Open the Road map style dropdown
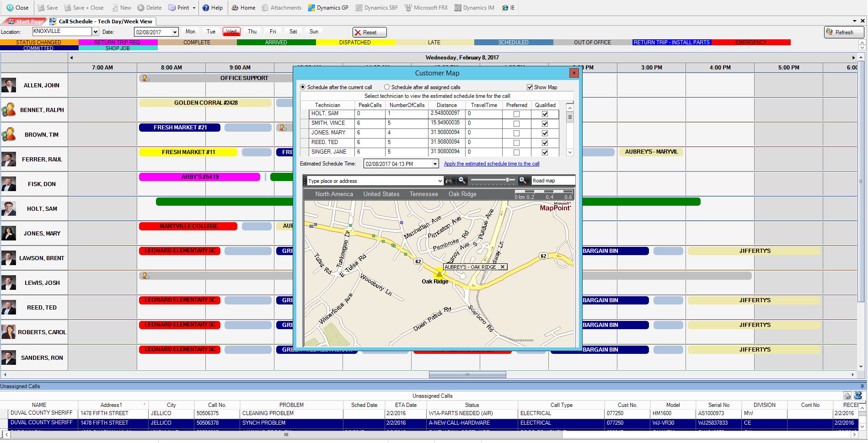Viewport: 868px width, 443px height. [553, 181]
